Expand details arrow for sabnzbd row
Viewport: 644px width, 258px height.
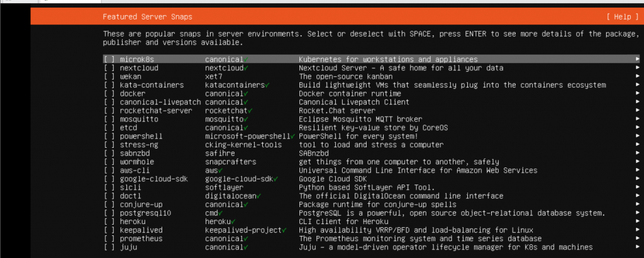(638, 154)
